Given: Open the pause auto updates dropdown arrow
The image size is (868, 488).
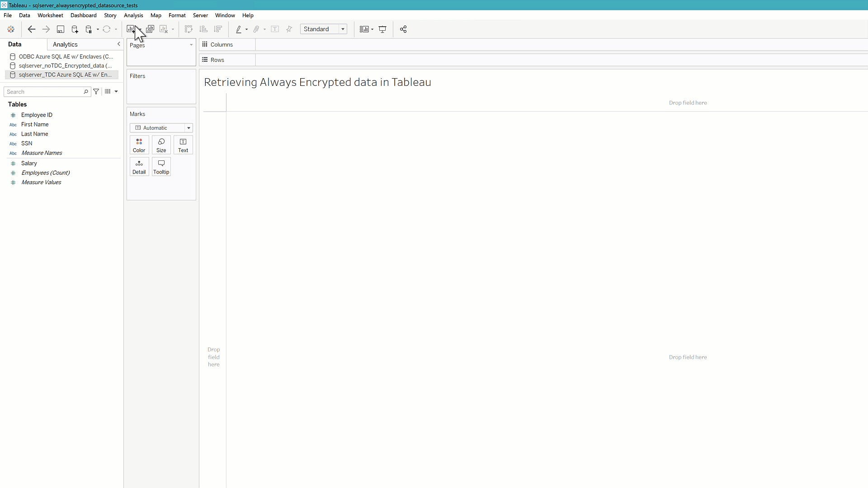Looking at the screenshot, I should (x=98, y=29).
